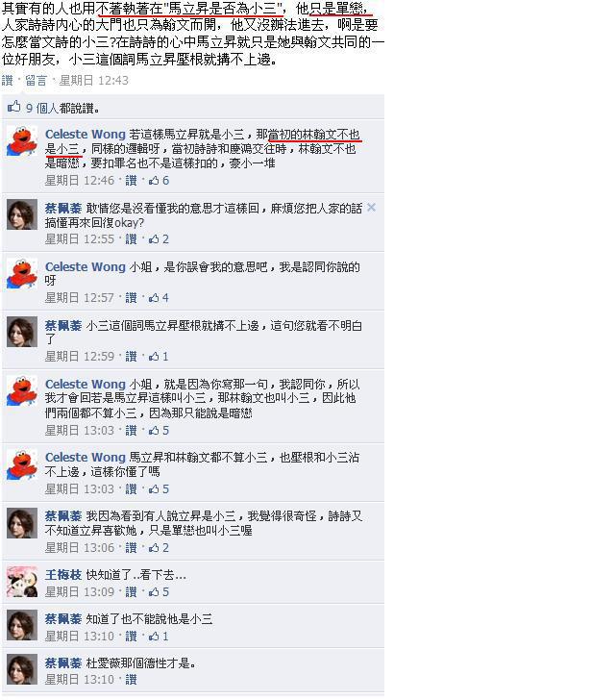The image size is (615, 700).
Task: Open 王梅枝's profile name link
Action: coord(63,575)
